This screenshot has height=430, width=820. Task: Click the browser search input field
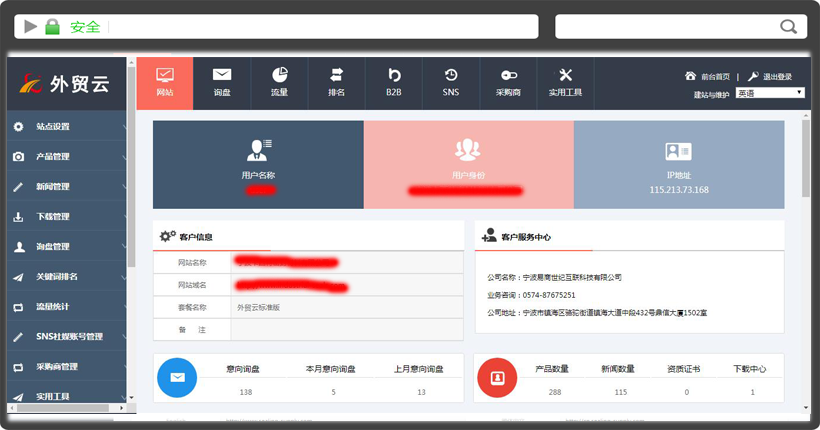[665, 26]
